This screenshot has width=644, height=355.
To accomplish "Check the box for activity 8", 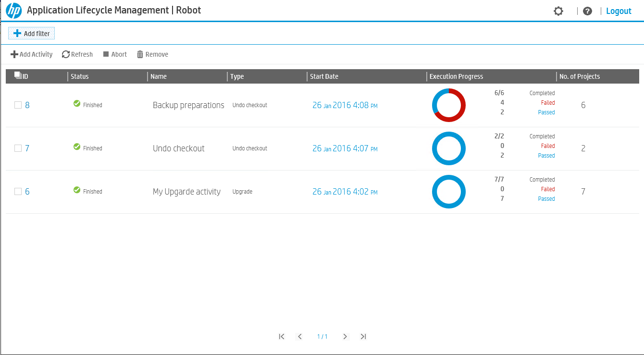I will pyautogui.click(x=18, y=105).
